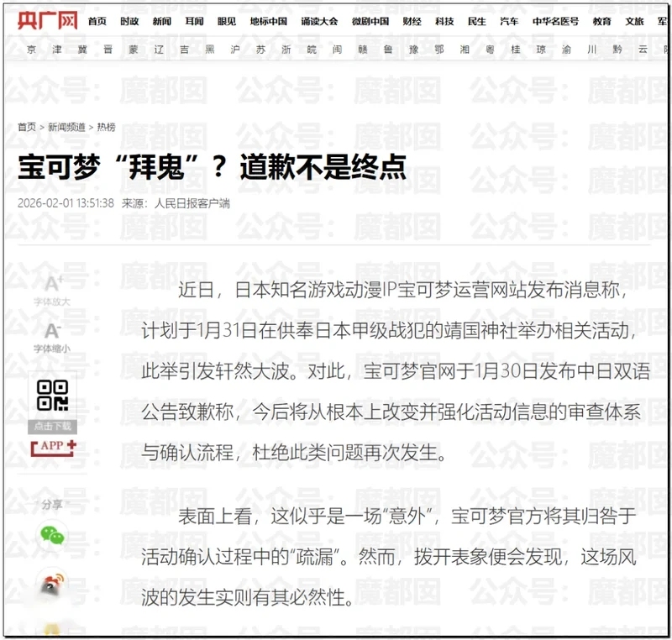Share article via WeChat icon
This screenshot has height=640, width=672.
52,535
